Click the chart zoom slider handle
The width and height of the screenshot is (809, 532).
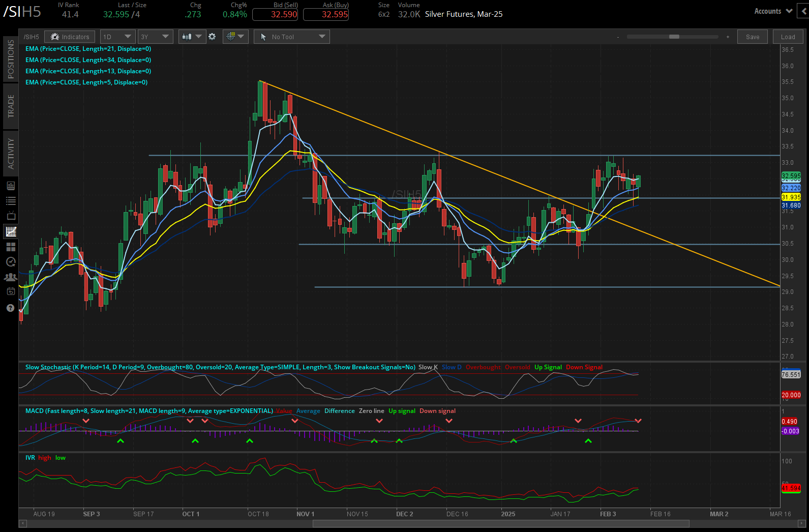pos(674,37)
